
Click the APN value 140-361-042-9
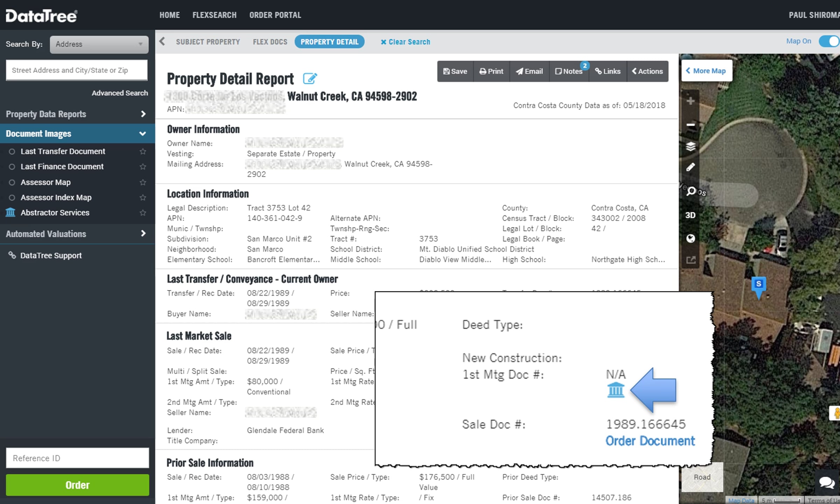click(274, 218)
